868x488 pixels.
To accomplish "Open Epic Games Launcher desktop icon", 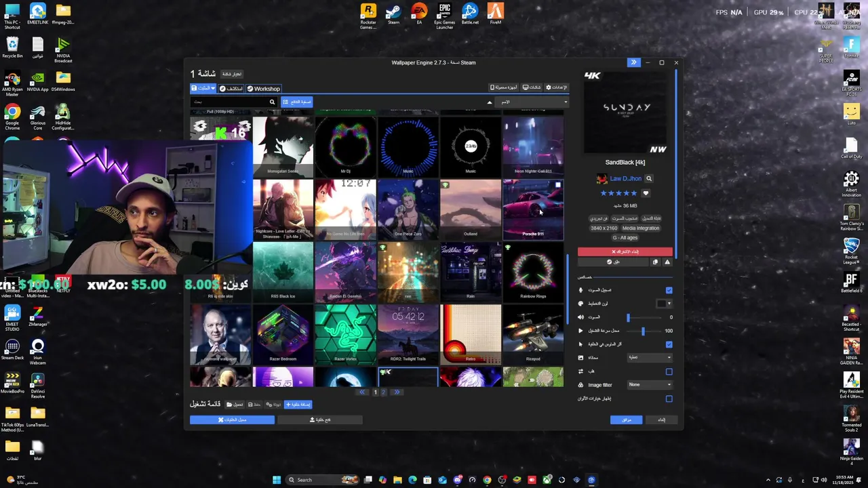I will point(444,16).
